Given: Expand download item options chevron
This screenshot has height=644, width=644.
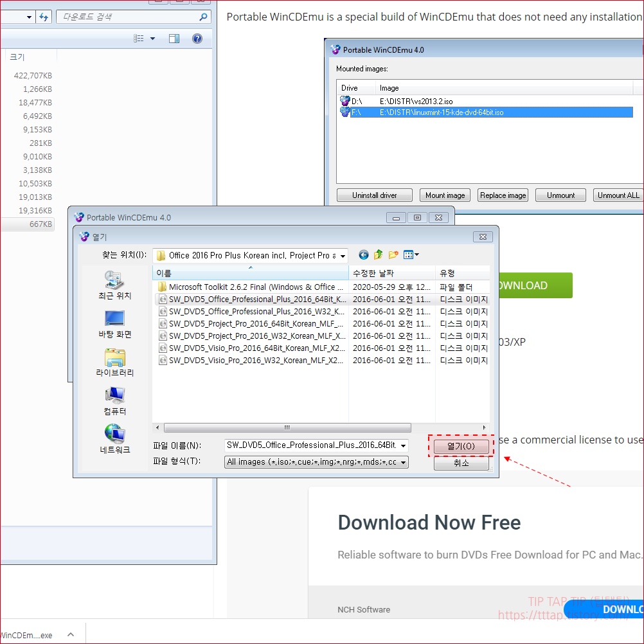Looking at the screenshot, I should 71,634.
